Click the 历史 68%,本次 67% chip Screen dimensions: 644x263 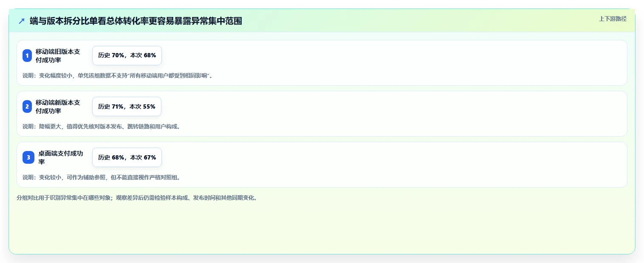(x=127, y=157)
